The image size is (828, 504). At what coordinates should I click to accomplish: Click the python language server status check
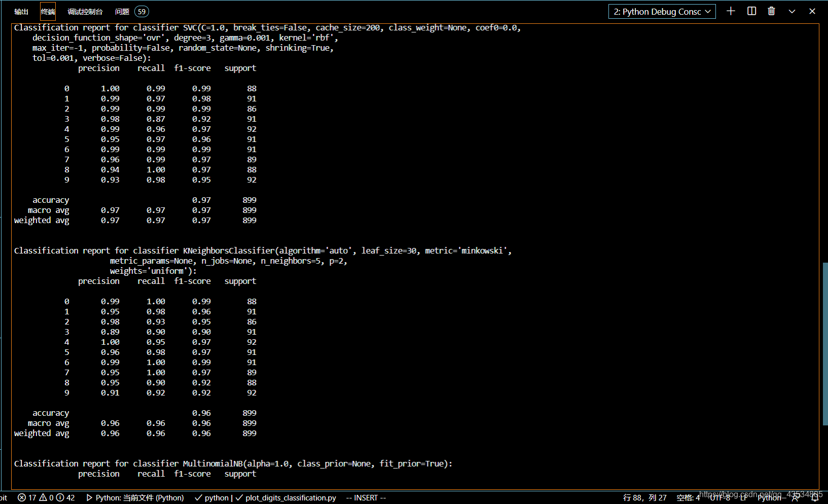pos(212,498)
